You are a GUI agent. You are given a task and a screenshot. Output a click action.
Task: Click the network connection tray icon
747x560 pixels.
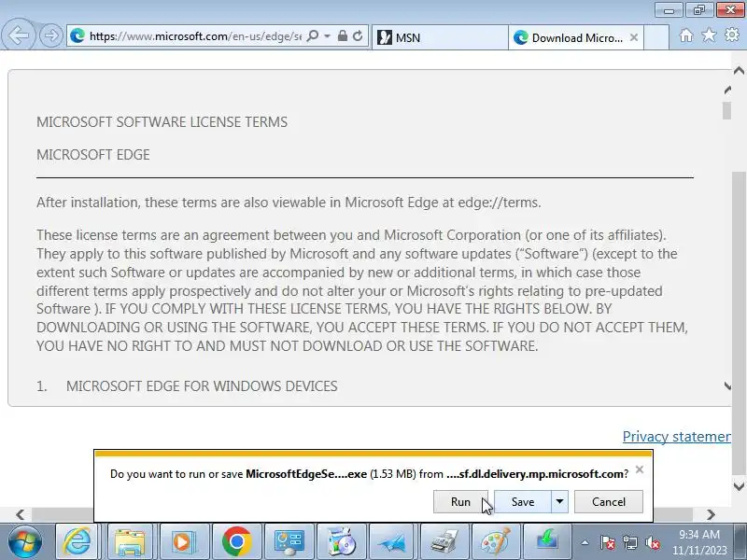629,542
